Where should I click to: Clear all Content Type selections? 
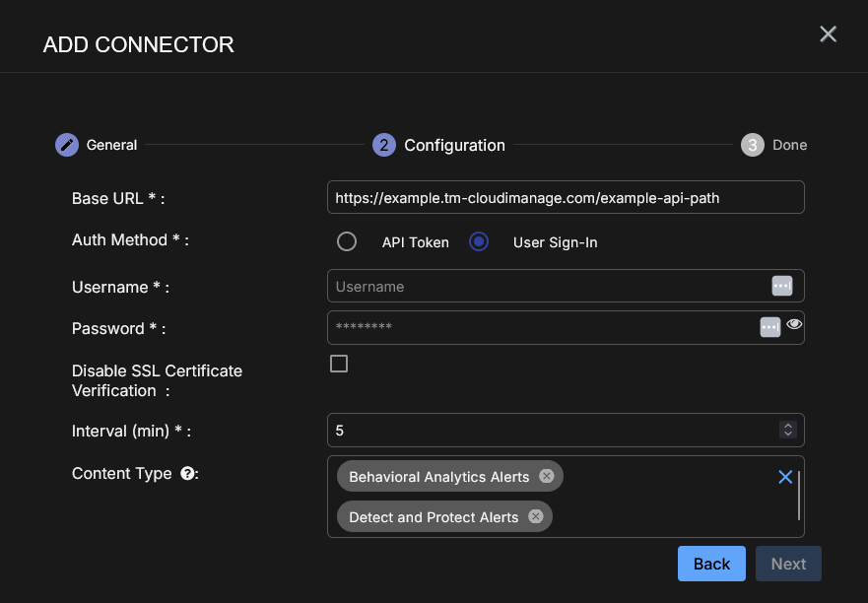point(785,477)
